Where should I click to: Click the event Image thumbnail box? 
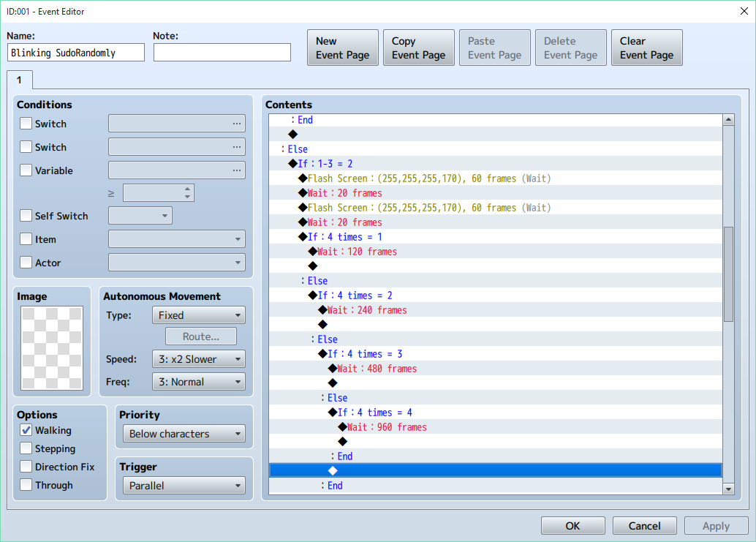point(53,348)
